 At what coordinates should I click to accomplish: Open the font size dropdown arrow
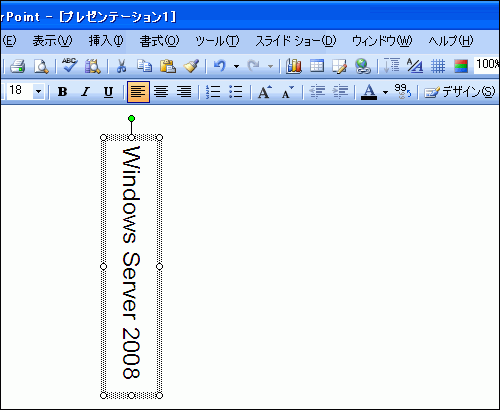(39, 91)
